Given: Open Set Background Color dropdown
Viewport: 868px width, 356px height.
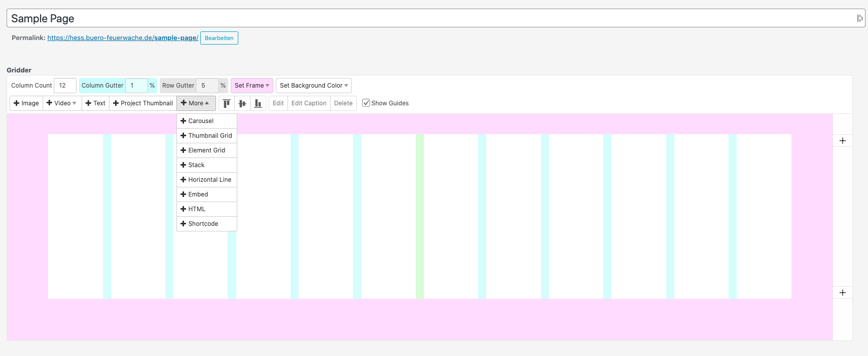Looking at the screenshot, I should pos(313,86).
